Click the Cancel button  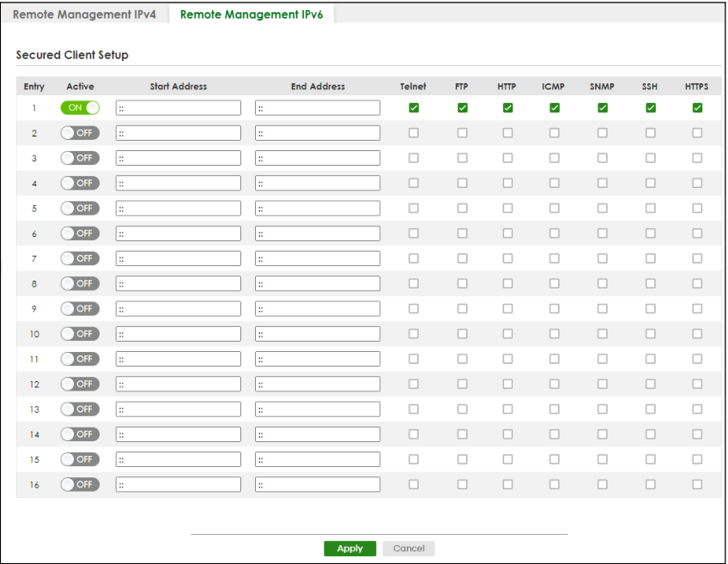point(409,549)
